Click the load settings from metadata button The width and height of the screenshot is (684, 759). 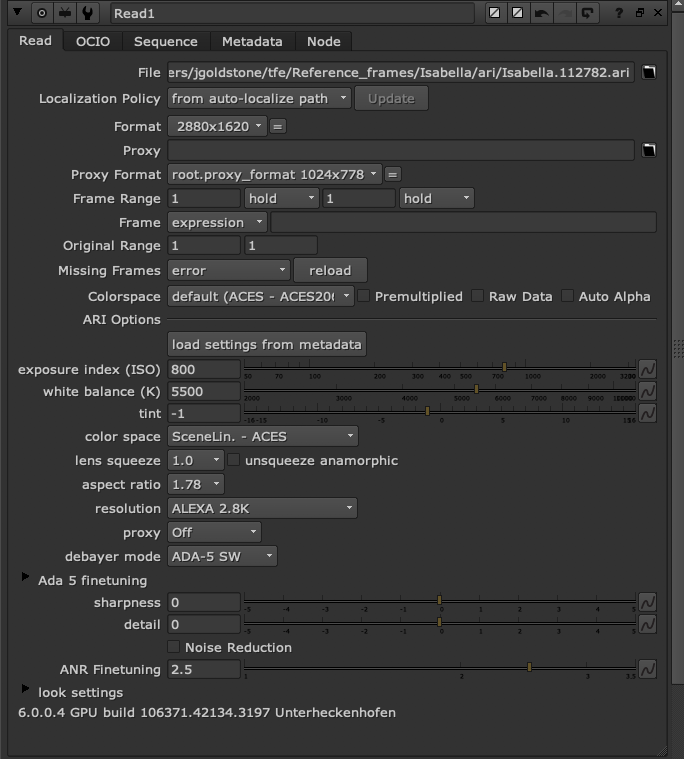266,344
